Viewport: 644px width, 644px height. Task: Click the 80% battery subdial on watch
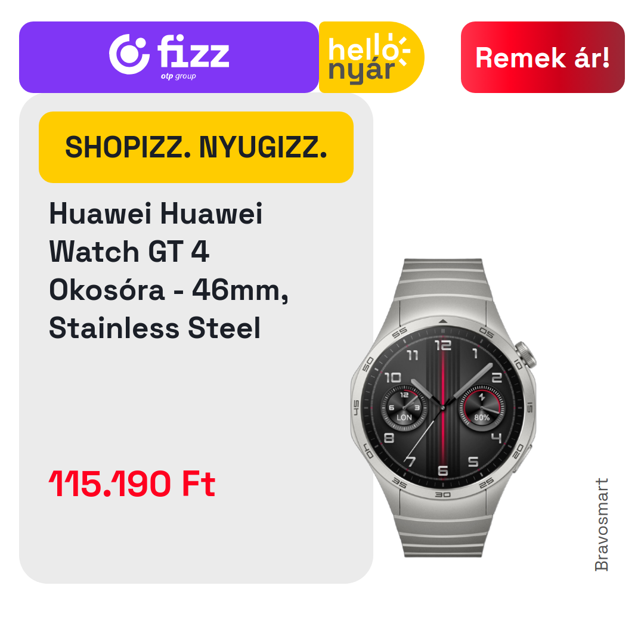pos(482,408)
